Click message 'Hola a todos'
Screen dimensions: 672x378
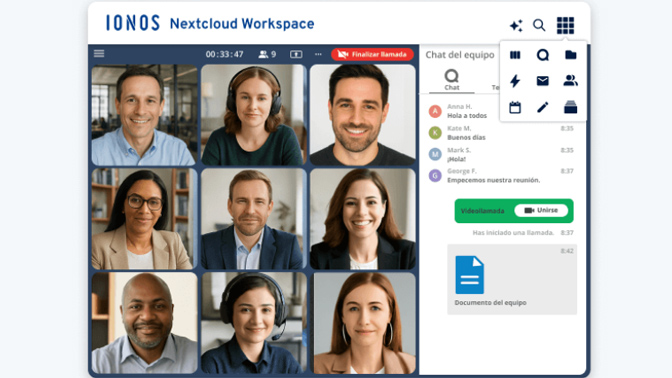click(467, 116)
